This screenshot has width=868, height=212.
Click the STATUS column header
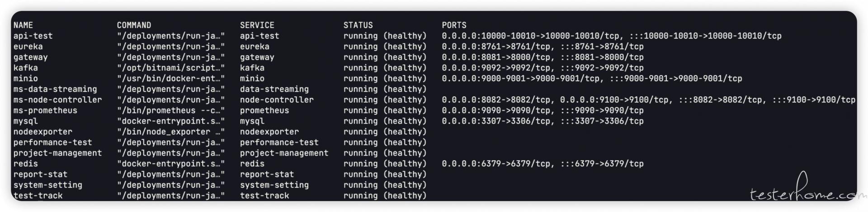pos(358,25)
